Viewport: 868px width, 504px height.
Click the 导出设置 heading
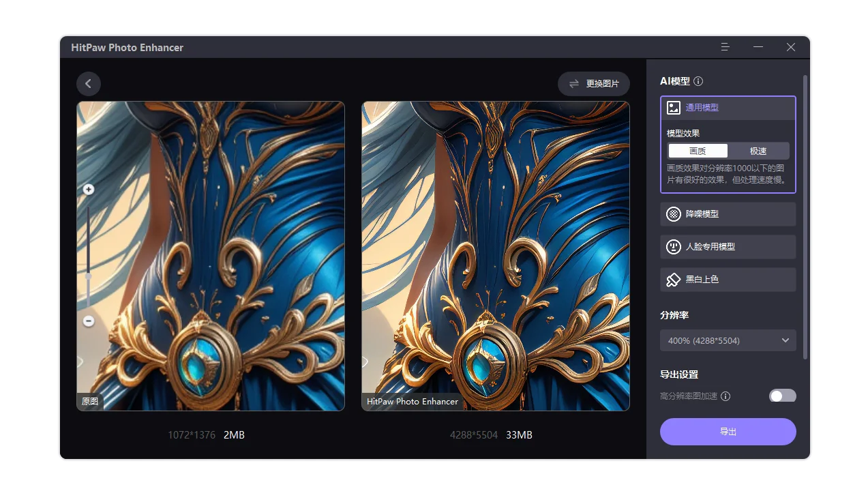point(679,374)
